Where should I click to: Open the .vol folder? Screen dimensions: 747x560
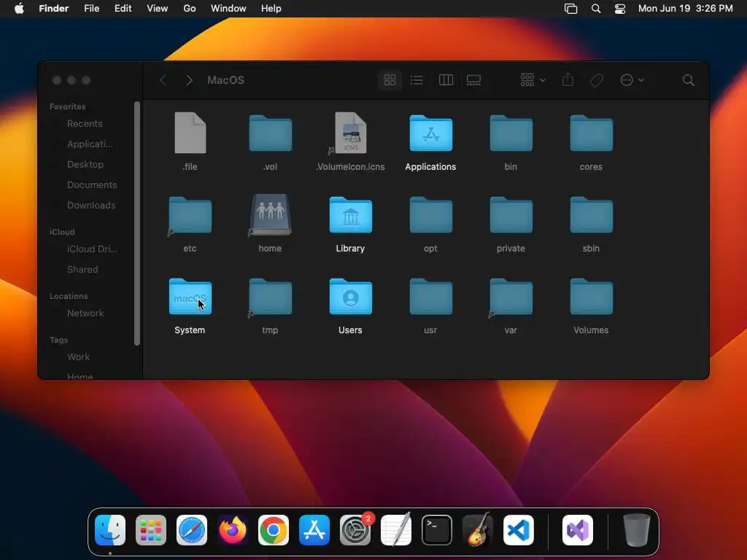click(x=270, y=133)
